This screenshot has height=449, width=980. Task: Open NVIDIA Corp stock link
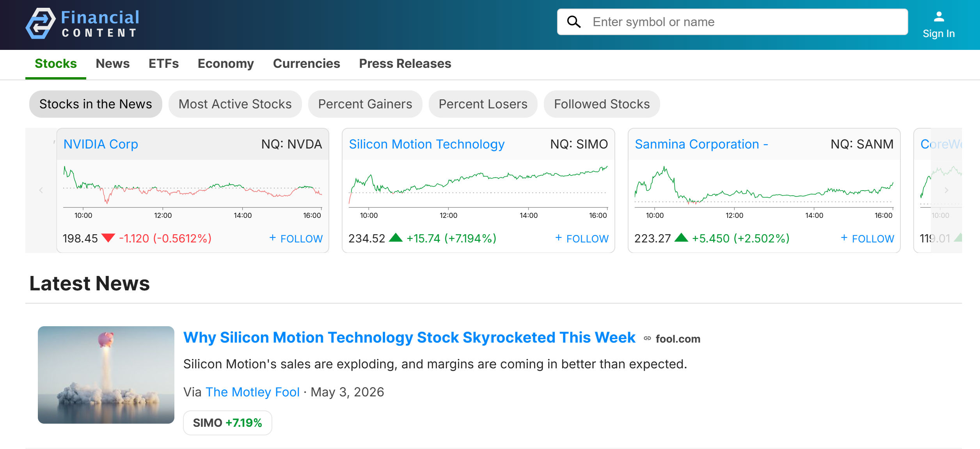[x=101, y=144]
